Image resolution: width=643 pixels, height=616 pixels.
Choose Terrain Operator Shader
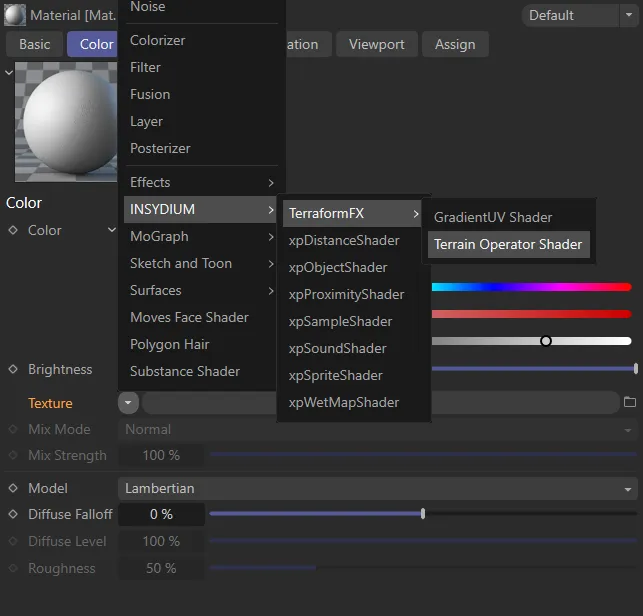pyautogui.click(x=507, y=244)
